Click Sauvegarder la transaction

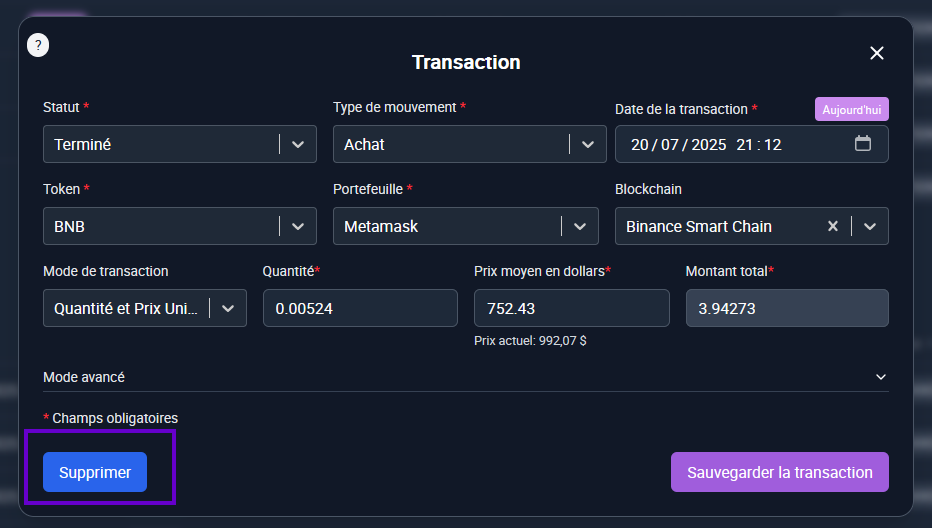pyautogui.click(x=779, y=472)
